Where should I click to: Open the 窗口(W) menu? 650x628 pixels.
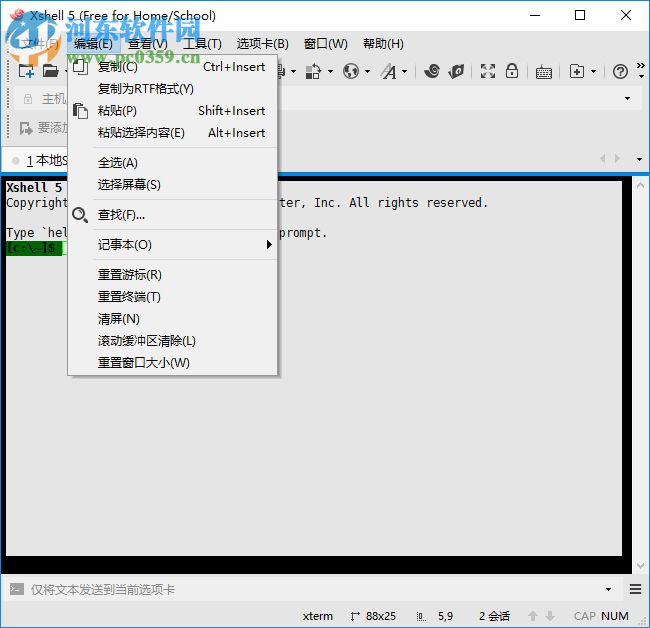click(x=326, y=44)
